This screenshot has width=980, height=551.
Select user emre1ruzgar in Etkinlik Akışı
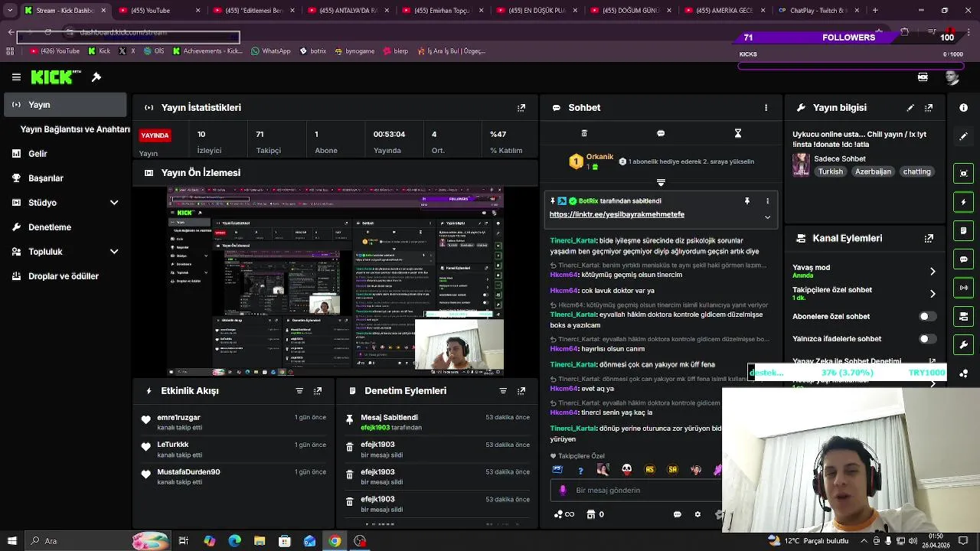[x=178, y=418]
